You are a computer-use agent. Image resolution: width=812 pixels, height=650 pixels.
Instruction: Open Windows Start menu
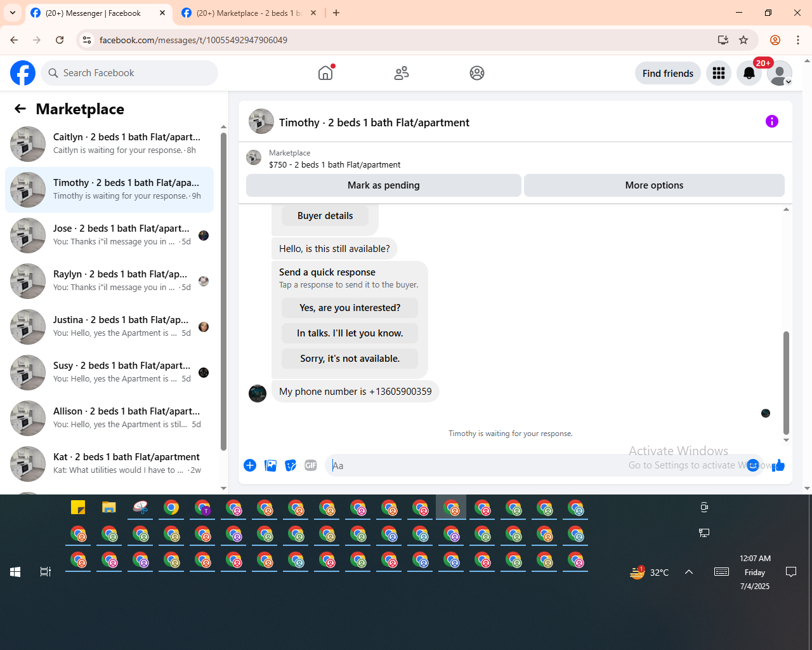(15, 572)
